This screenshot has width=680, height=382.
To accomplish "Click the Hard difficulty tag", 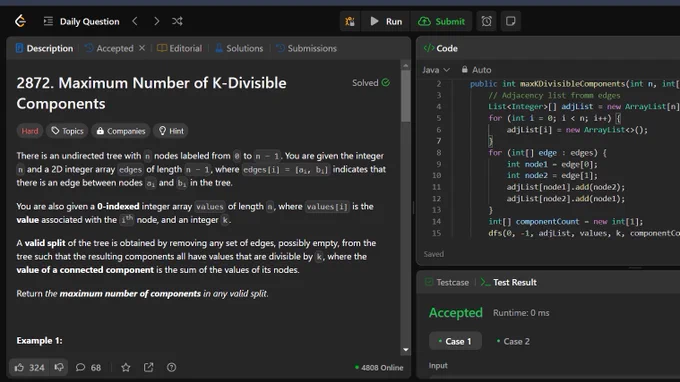I will tap(30, 131).
